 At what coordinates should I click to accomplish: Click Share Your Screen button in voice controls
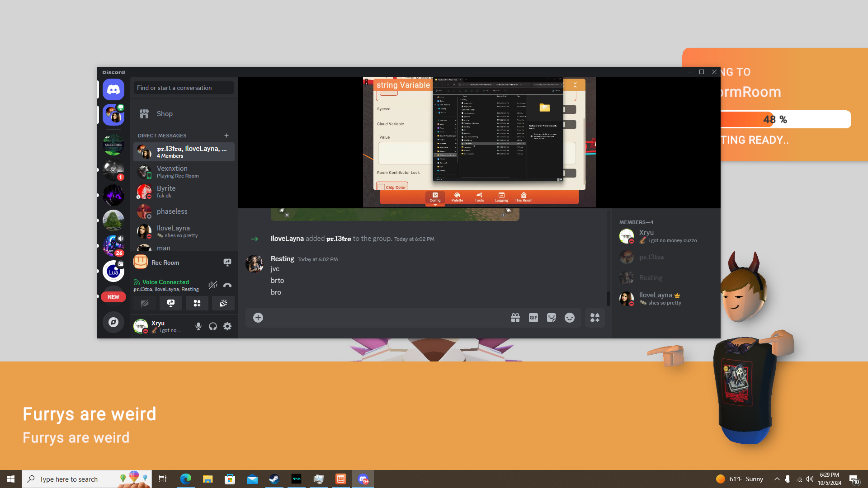[x=171, y=303]
